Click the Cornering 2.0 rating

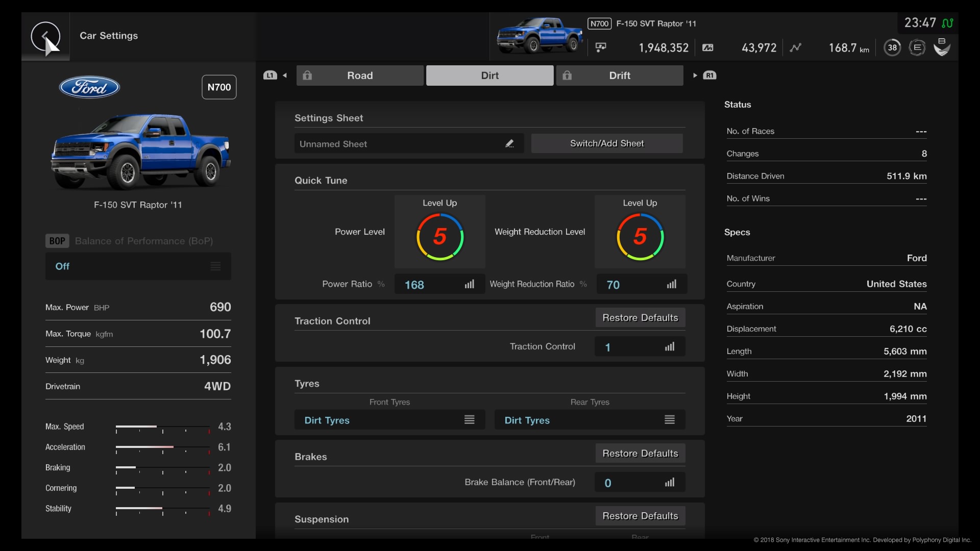coord(225,488)
